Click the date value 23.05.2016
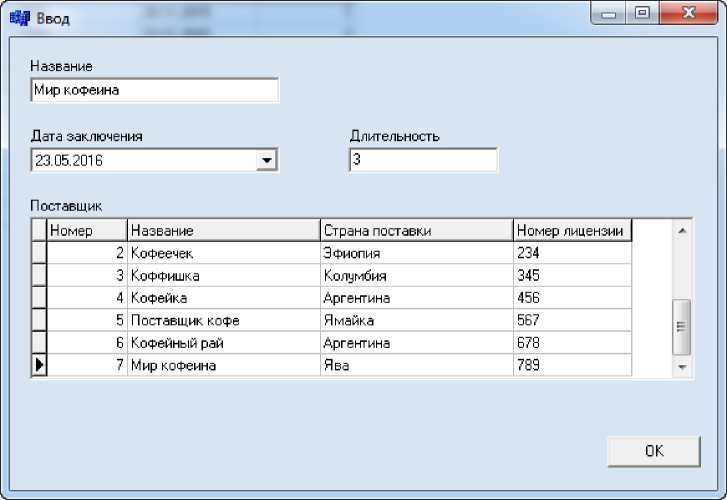The image size is (727, 500). click(69, 160)
